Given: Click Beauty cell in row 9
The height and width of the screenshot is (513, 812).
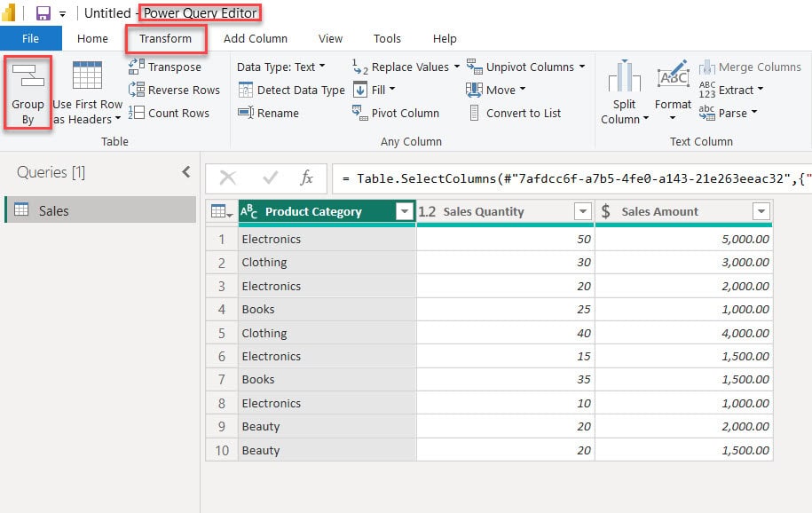Looking at the screenshot, I should click(x=327, y=426).
